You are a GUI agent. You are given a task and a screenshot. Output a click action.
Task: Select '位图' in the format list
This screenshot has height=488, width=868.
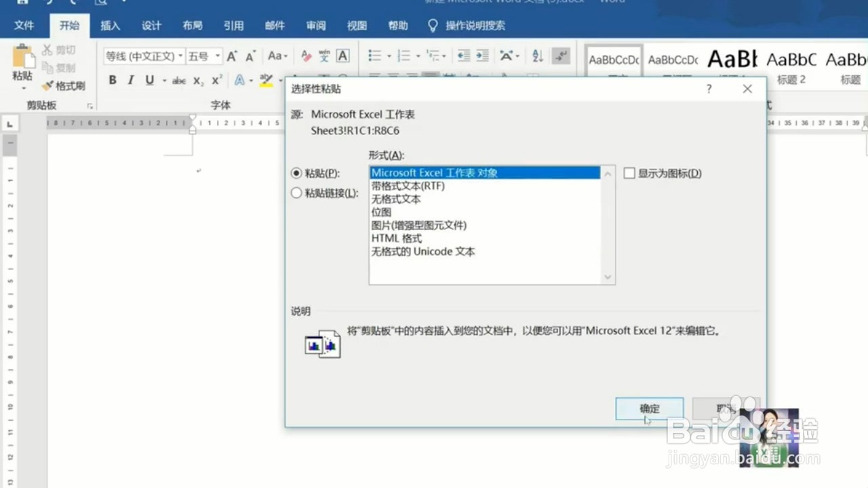(x=485, y=212)
